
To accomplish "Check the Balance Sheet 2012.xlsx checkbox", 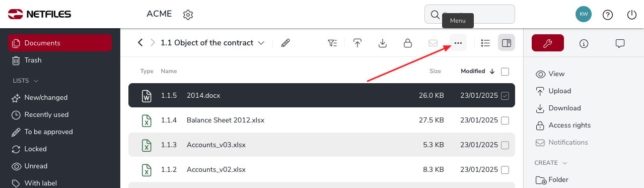I will click(505, 120).
